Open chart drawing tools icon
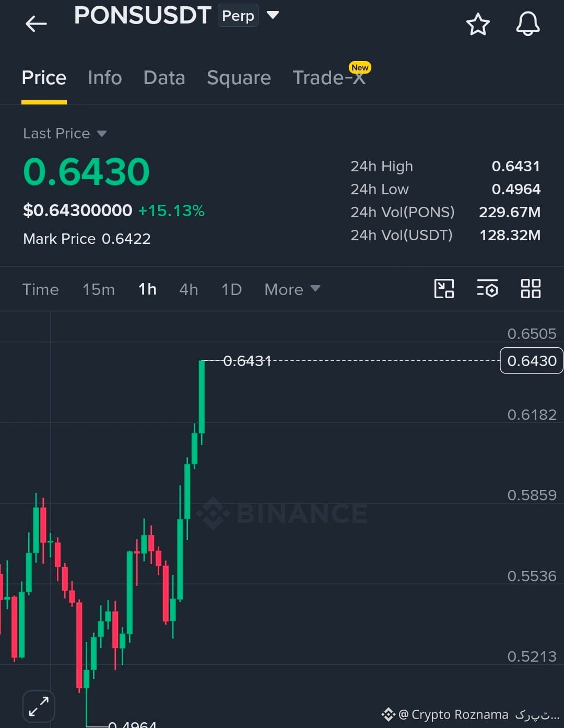The image size is (564, 728). (x=444, y=288)
